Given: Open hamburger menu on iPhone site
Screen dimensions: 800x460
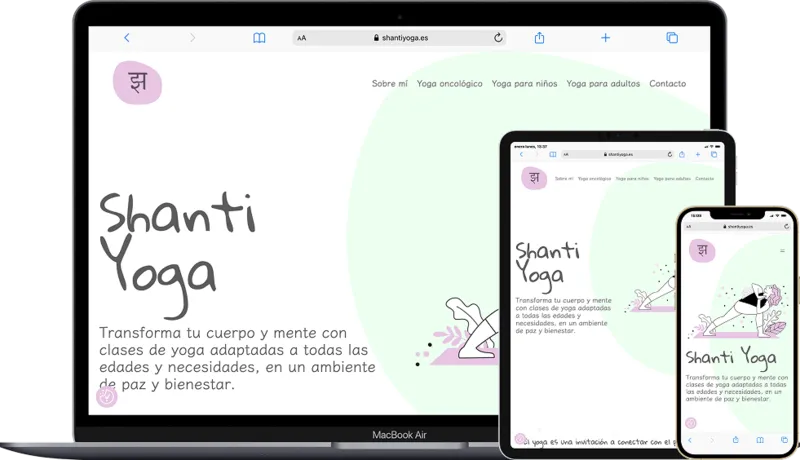Looking at the screenshot, I should coord(782,250).
